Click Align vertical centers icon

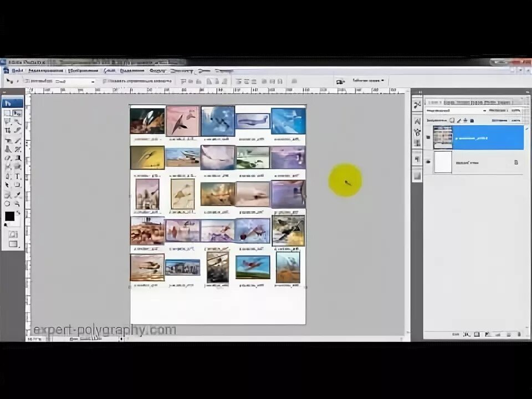click(x=191, y=81)
